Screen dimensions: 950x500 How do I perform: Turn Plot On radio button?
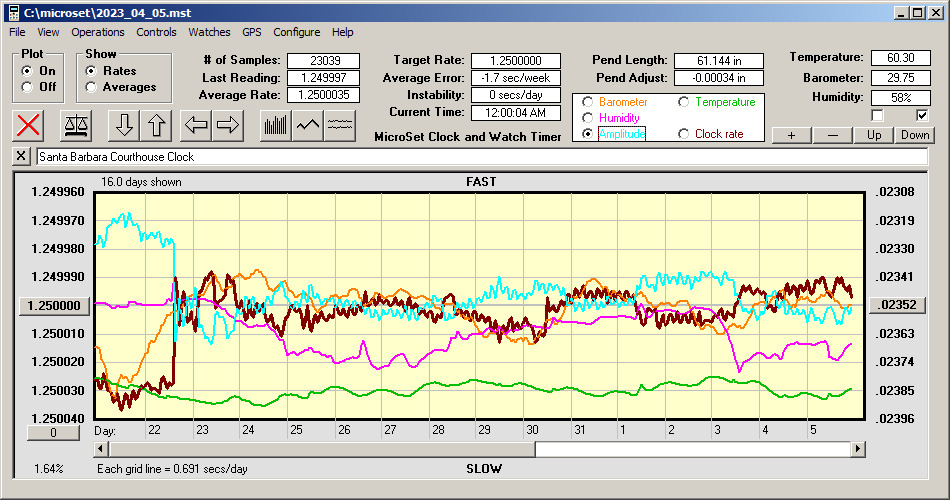click(27, 71)
